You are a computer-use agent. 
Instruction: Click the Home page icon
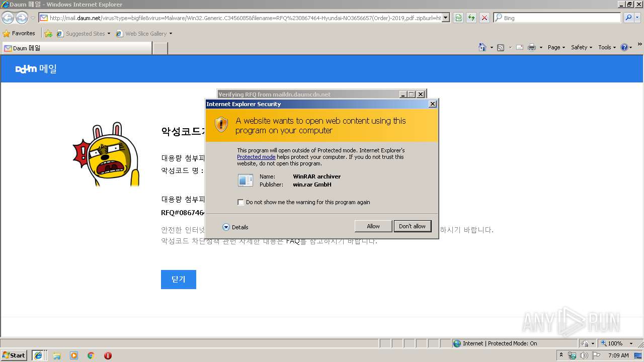tap(482, 47)
